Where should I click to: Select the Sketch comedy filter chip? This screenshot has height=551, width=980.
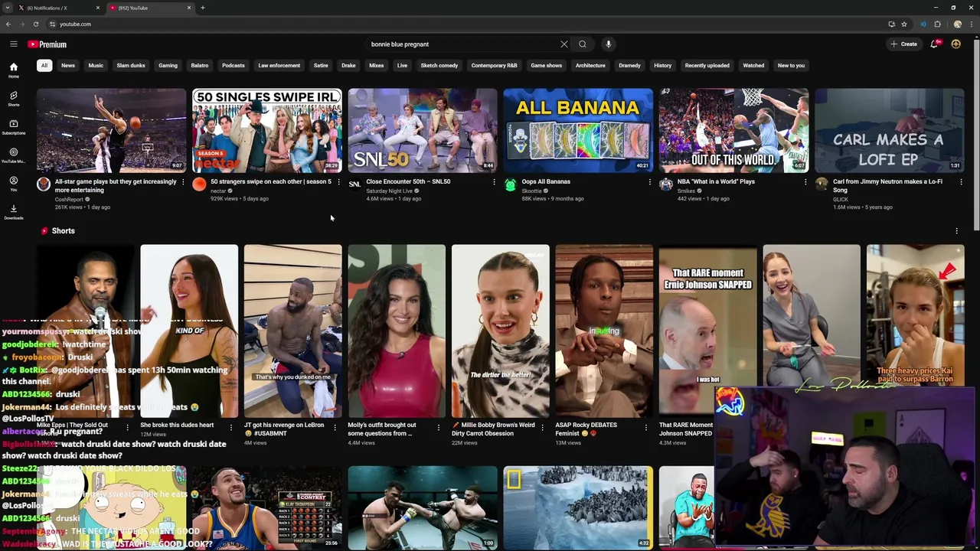439,66
